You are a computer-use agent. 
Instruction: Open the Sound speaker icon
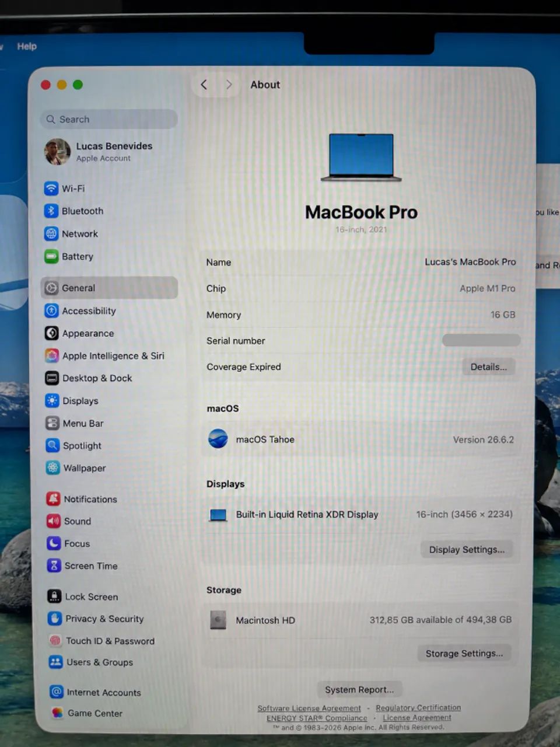(54, 521)
